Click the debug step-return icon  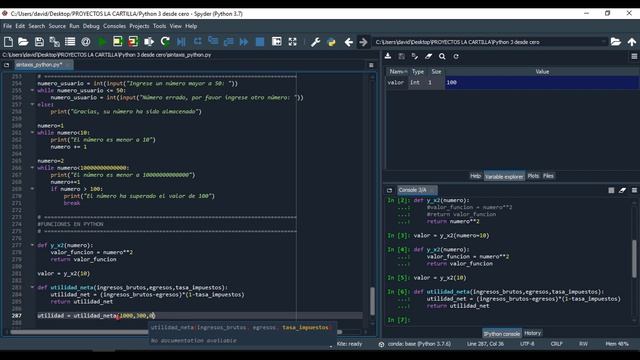229,42
